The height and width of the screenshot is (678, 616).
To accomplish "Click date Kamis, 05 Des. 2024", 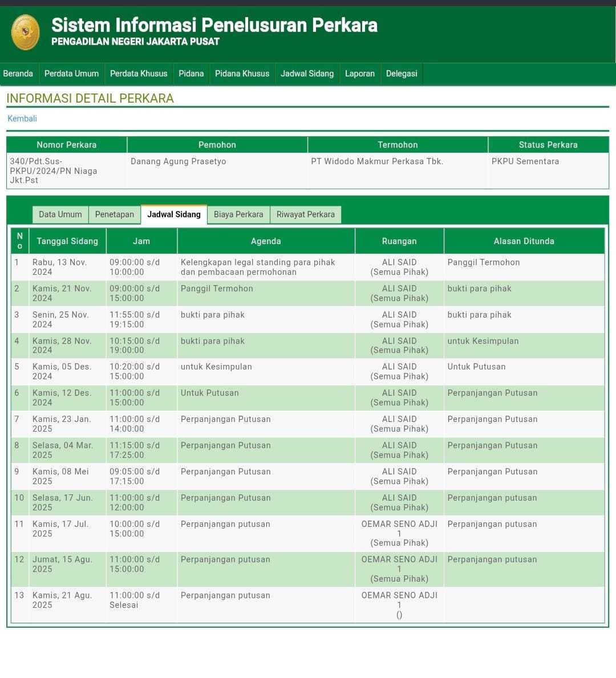I will coord(62,371).
